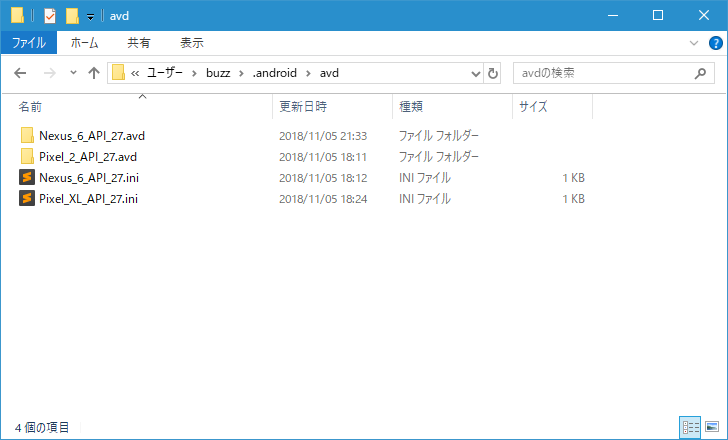Select the Nexus_6_API_27.avd folder icon
728x440 pixels.
(27, 136)
